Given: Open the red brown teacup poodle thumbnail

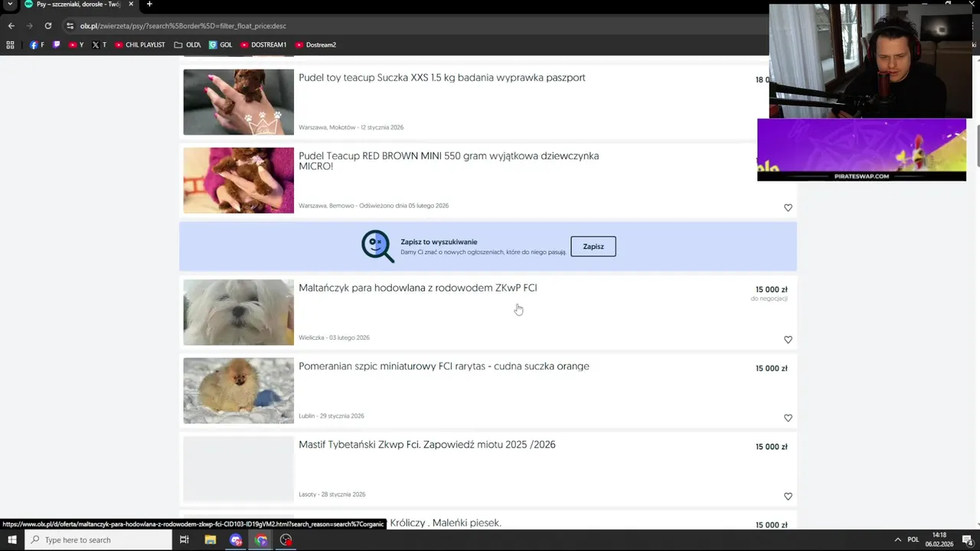Looking at the screenshot, I should pos(238,180).
